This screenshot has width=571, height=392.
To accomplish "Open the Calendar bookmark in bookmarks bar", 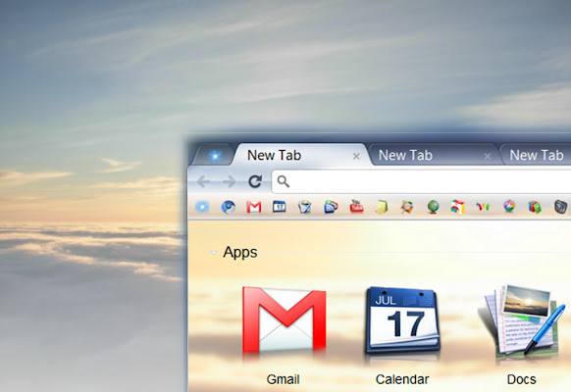I will coord(280,207).
